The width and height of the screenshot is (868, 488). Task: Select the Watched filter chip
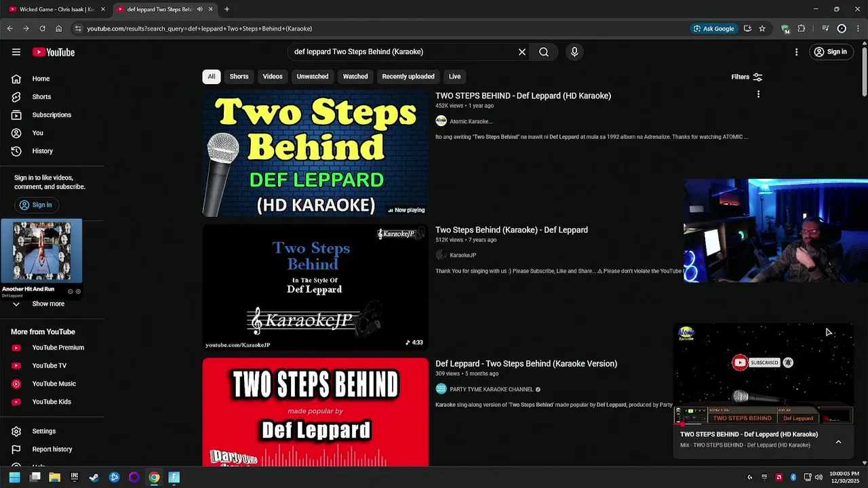[x=355, y=77]
